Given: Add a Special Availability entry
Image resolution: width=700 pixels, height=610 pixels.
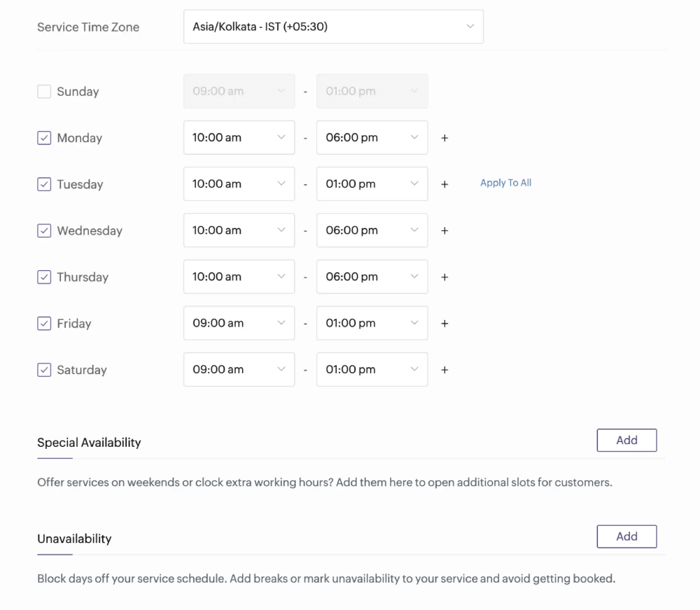Looking at the screenshot, I should (626, 440).
